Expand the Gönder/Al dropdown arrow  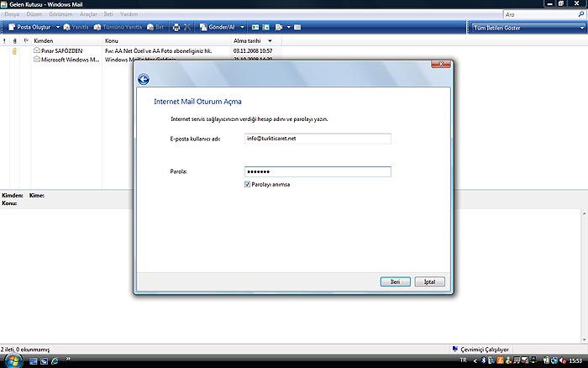[x=242, y=27]
